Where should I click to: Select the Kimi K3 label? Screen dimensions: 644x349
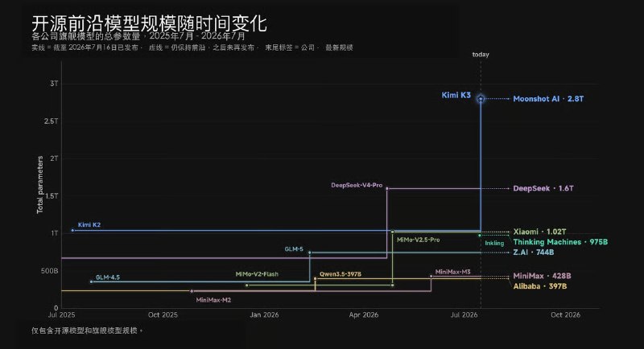pos(456,95)
